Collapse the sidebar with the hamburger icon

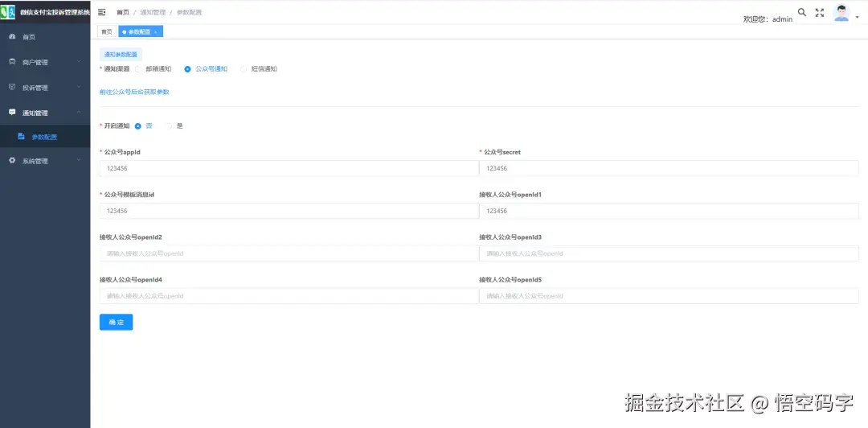101,12
